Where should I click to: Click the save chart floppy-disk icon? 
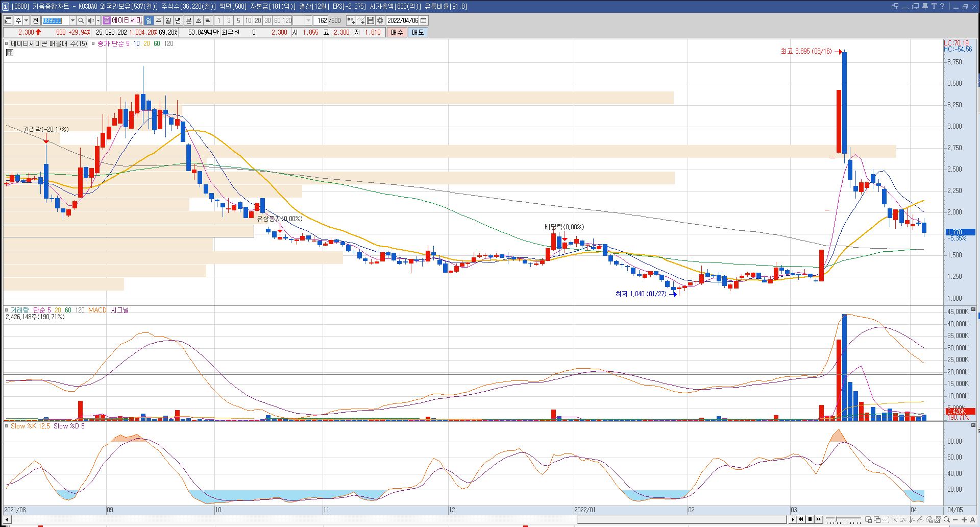coord(371,20)
